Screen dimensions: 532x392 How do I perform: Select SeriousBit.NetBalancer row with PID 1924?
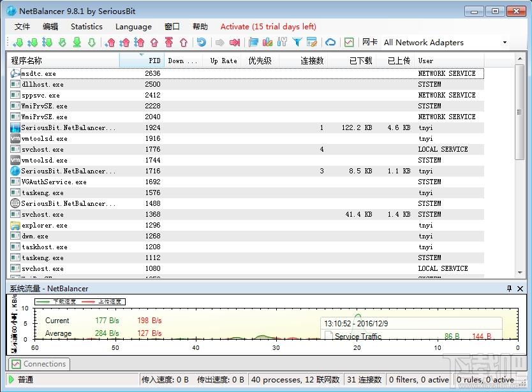tap(246, 128)
